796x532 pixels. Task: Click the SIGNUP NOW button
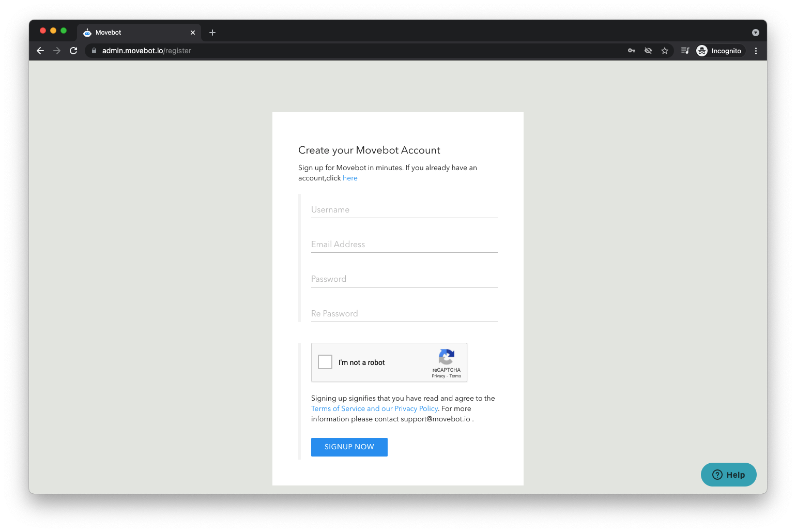pos(349,447)
